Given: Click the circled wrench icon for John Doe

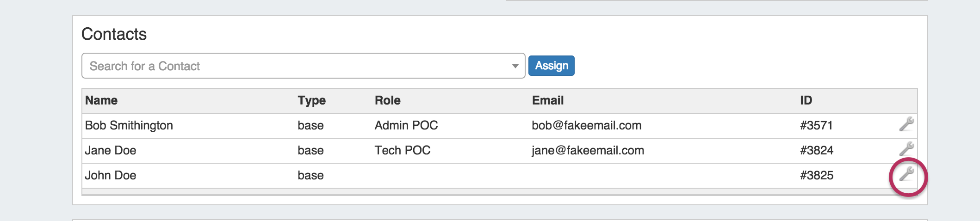Looking at the screenshot, I should pyautogui.click(x=906, y=174).
